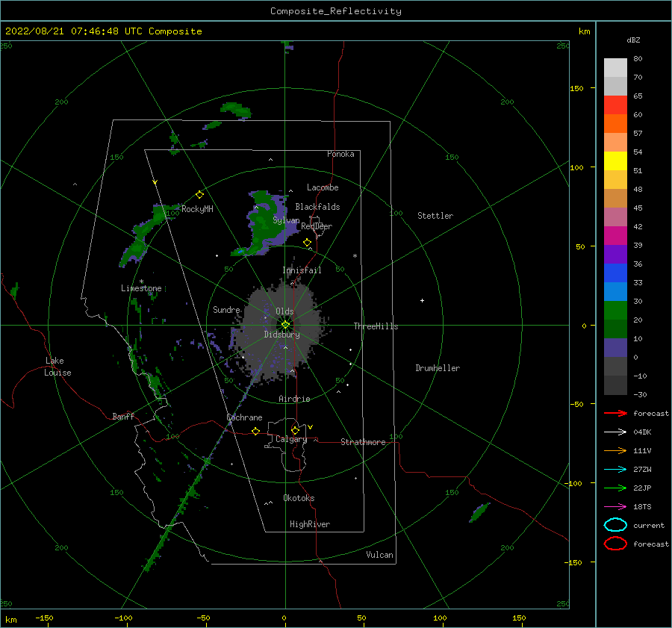
Task: Click the RockyMH label
Action: point(197,209)
